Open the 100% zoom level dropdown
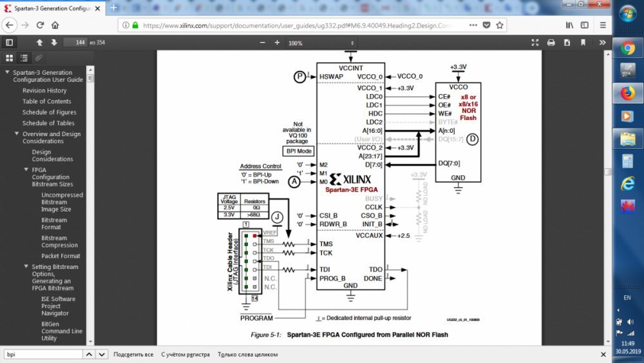644x363 pixels. pyautogui.click(x=321, y=43)
